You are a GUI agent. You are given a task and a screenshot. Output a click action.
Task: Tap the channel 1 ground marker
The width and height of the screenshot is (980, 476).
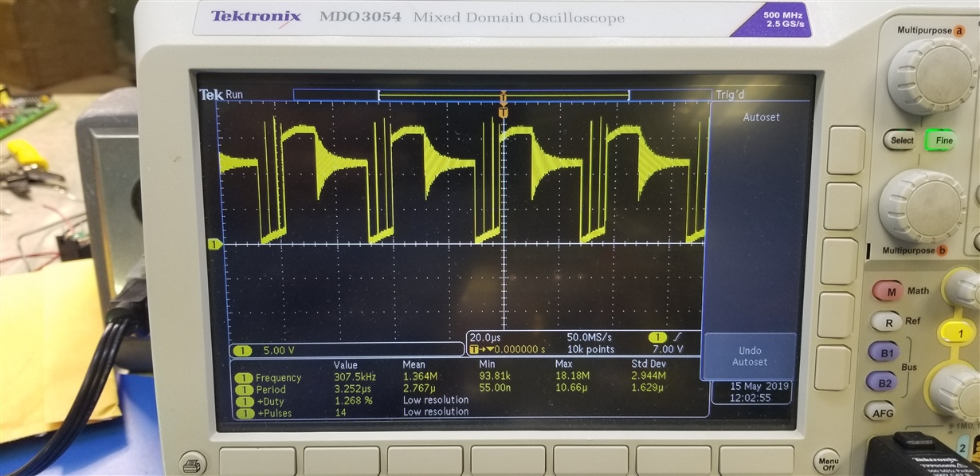tap(214, 244)
